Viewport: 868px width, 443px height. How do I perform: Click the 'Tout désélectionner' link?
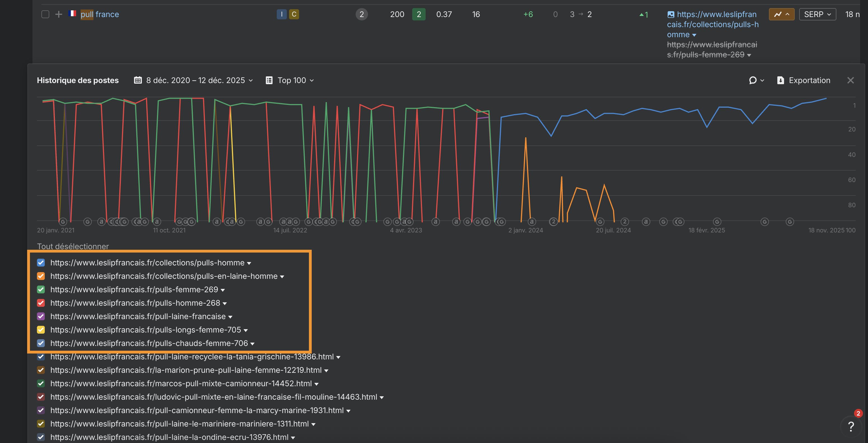tap(73, 246)
